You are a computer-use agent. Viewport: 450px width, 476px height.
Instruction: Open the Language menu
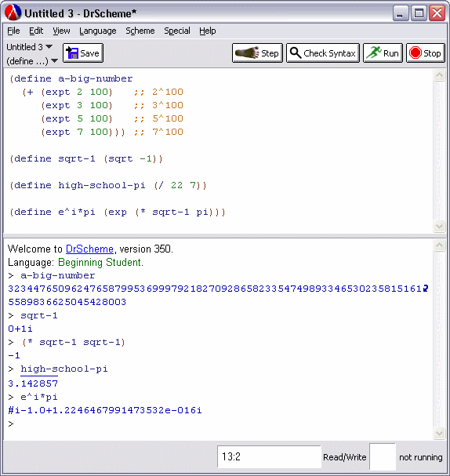pos(98,31)
